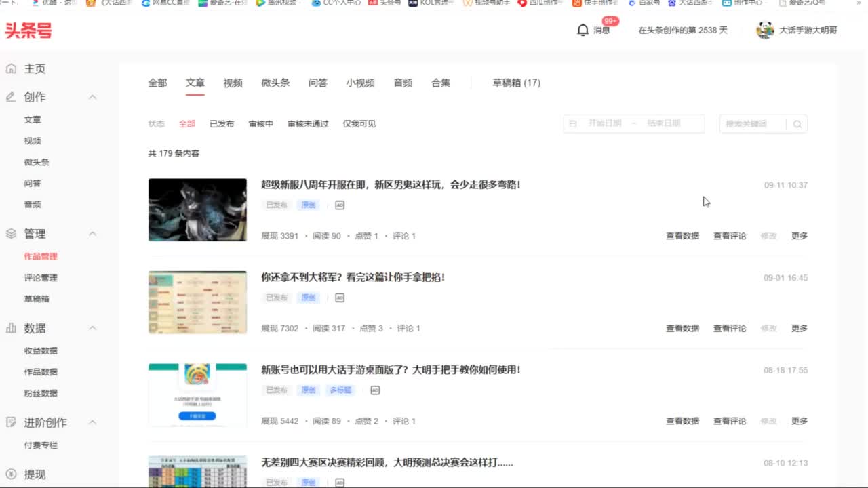This screenshot has height=488, width=868.
Task: Click the 进阶创作 icon in sidebar
Action: tap(11, 422)
